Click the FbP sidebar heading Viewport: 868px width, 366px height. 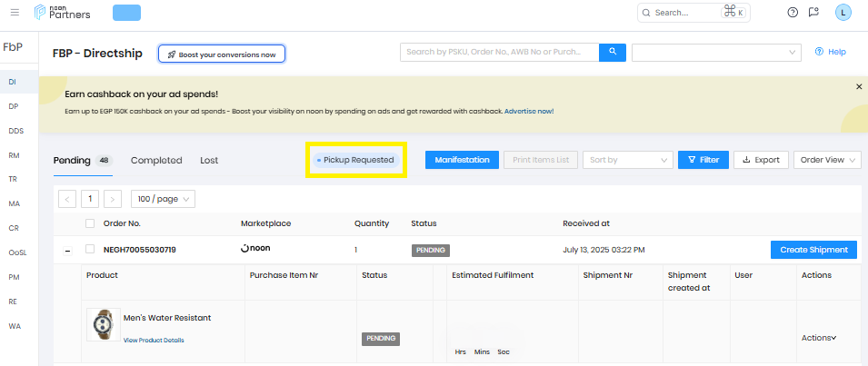point(13,47)
